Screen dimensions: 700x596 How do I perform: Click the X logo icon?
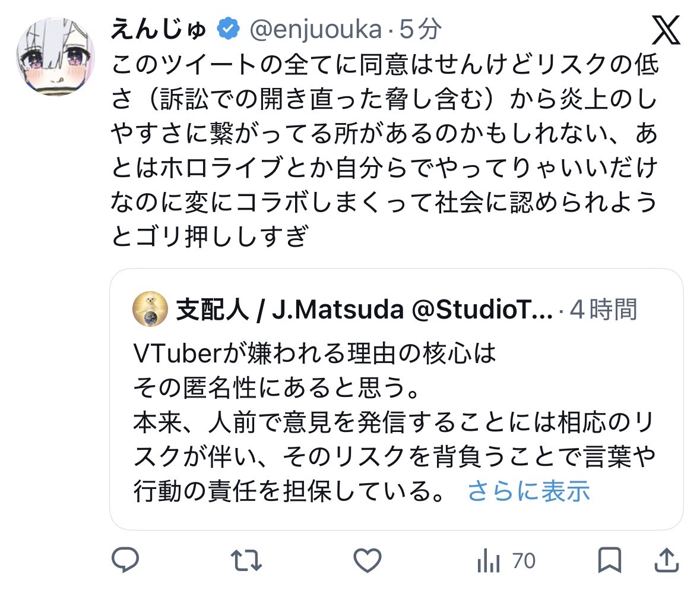tap(666, 31)
